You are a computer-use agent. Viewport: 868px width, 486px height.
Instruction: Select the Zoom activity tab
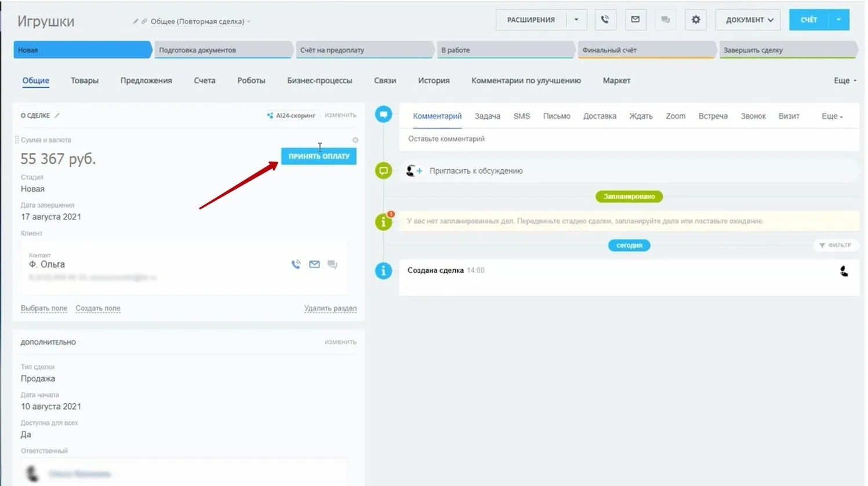point(675,116)
